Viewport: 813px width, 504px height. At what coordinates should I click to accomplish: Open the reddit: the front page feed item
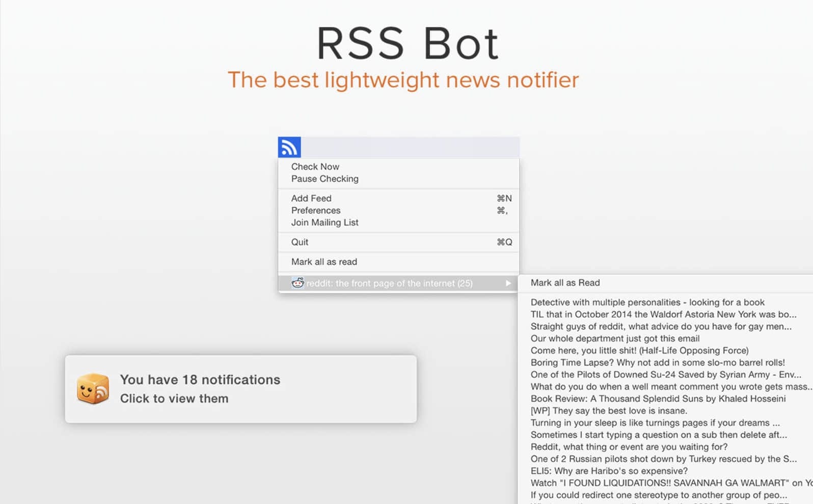398,283
